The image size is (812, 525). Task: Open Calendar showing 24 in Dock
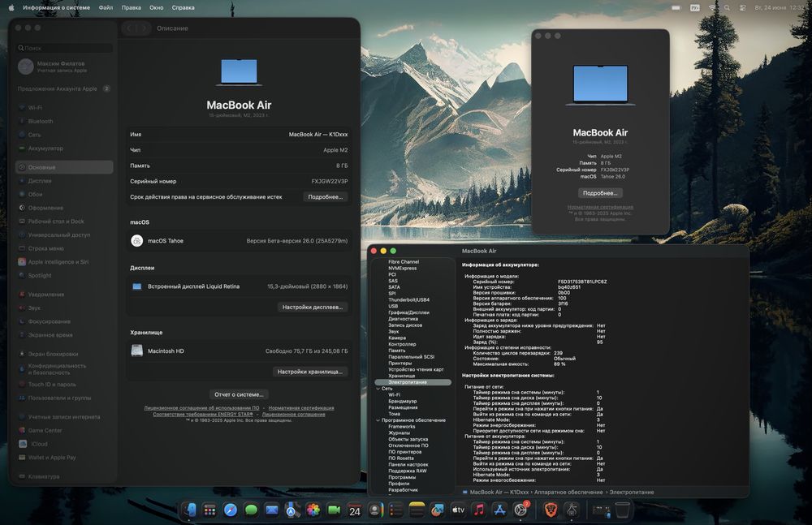(355, 510)
